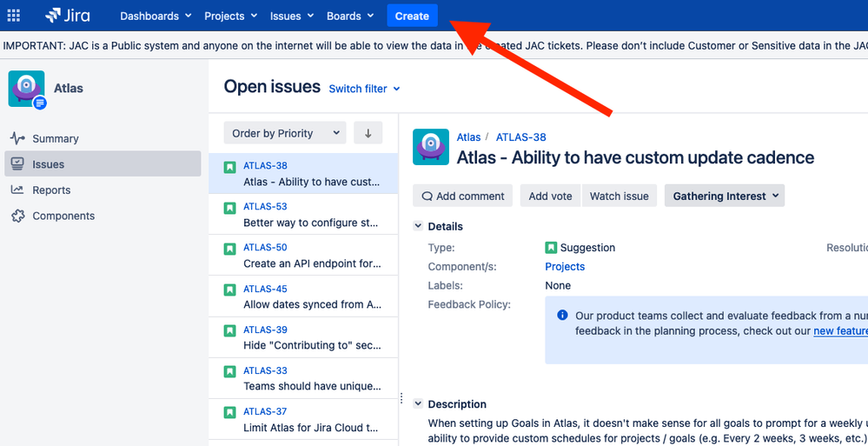868x446 pixels.
Task: Click the Reports chart icon
Action: pos(17,190)
